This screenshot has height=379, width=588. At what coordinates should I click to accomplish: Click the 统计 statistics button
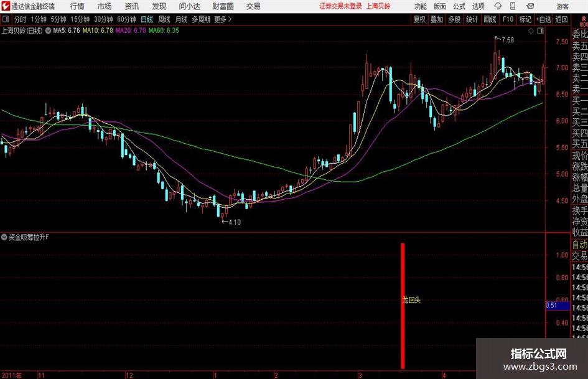pyautogui.click(x=472, y=19)
